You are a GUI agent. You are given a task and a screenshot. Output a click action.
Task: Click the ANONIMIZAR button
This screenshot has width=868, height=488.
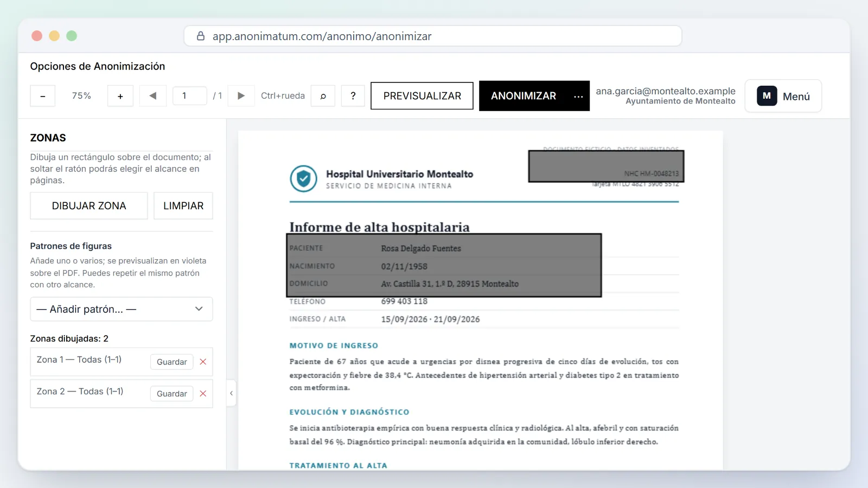pyautogui.click(x=524, y=96)
